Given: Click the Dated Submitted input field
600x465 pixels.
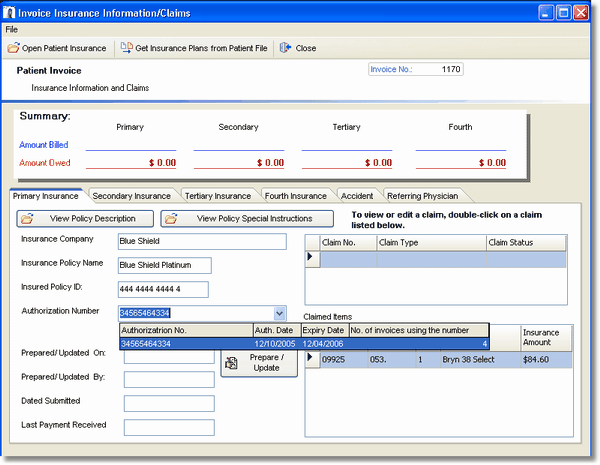Looking at the screenshot, I should coord(169,403).
